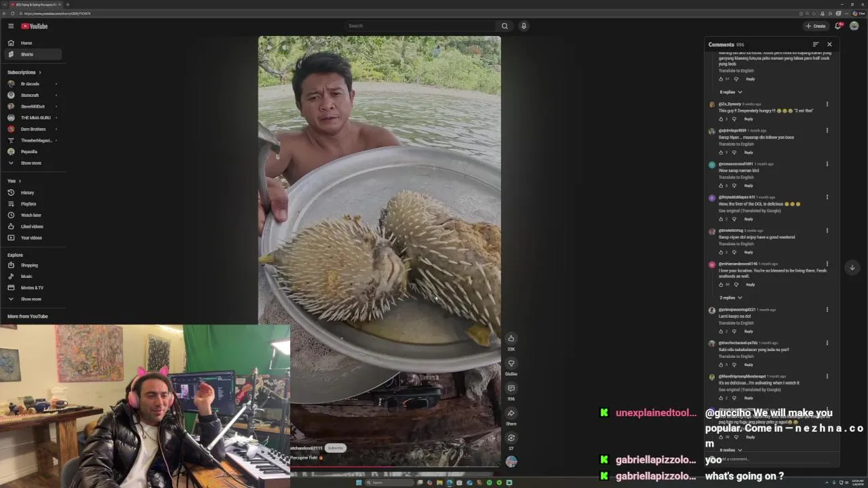The height and width of the screenshot is (488, 868).
Task: Dislike the Short
Action: [511, 363]
